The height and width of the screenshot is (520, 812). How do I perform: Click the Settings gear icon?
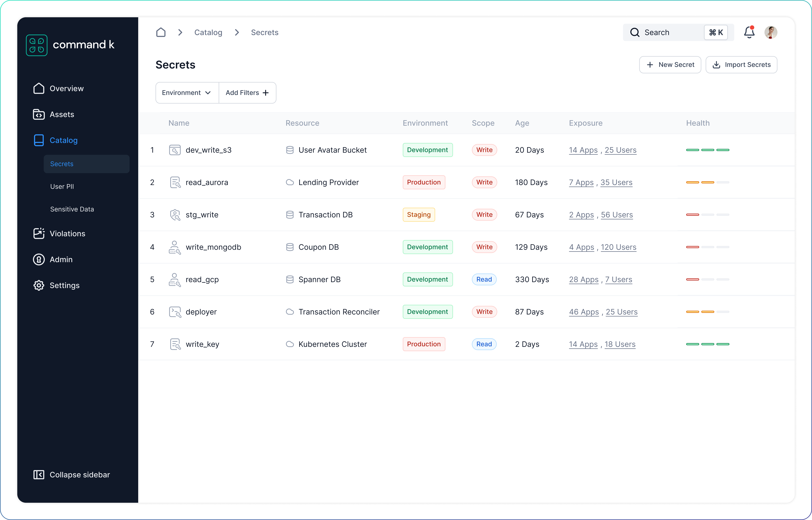39,285
